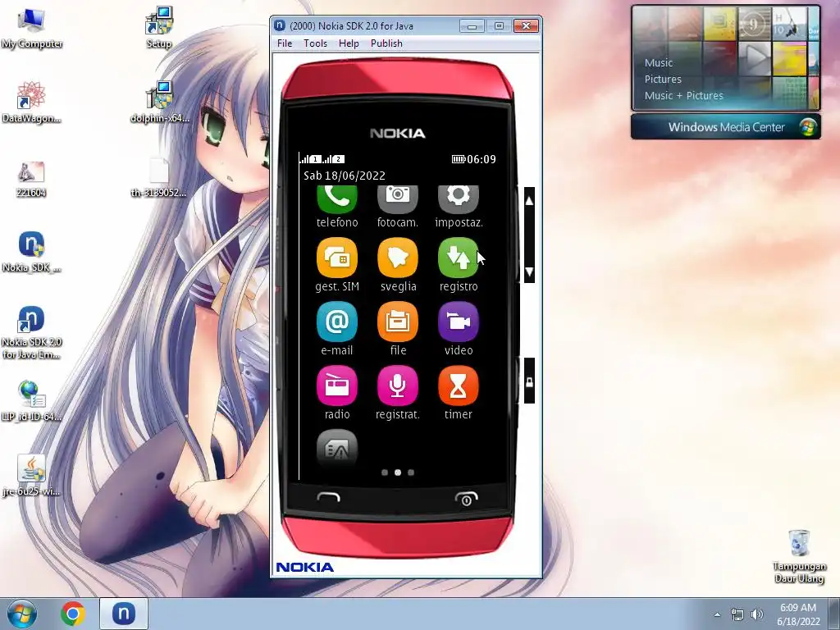Select the Setup desktop icon
The width and height of the screenshot is (840, 630).
pos(158,28)
